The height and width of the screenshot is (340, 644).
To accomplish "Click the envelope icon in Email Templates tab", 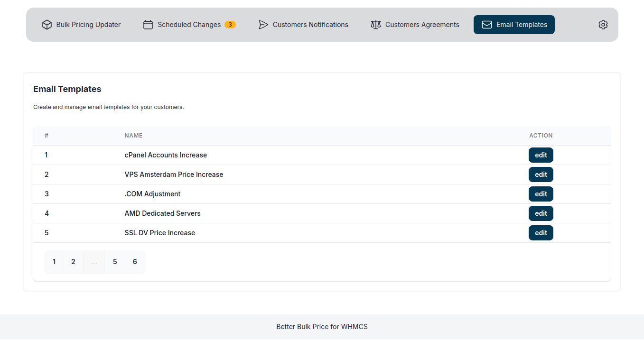I will (486, 24).
